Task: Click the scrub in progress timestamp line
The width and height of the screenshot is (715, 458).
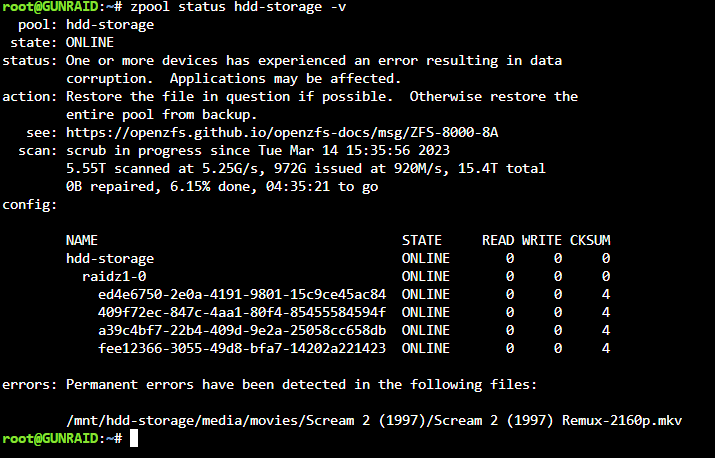Action: click(x=258, y=151)
